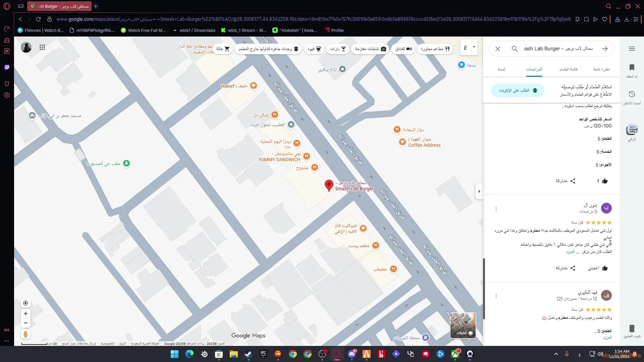
Task: Share بندر ال review via مشاركة
Action: [566, 268]
